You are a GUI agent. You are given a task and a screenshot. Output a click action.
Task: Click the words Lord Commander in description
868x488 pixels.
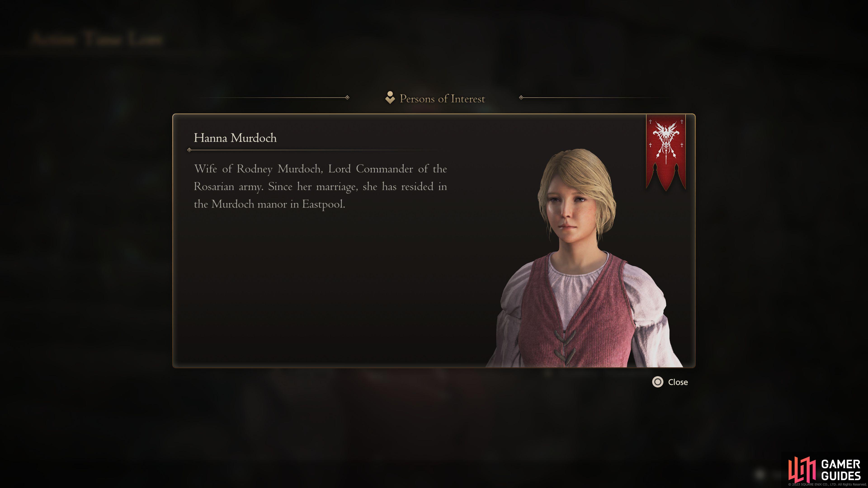coord(371,169)
